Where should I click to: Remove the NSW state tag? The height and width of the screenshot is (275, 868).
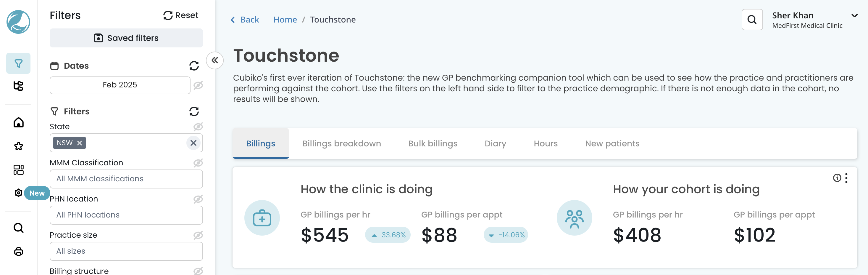coord(80,143)
